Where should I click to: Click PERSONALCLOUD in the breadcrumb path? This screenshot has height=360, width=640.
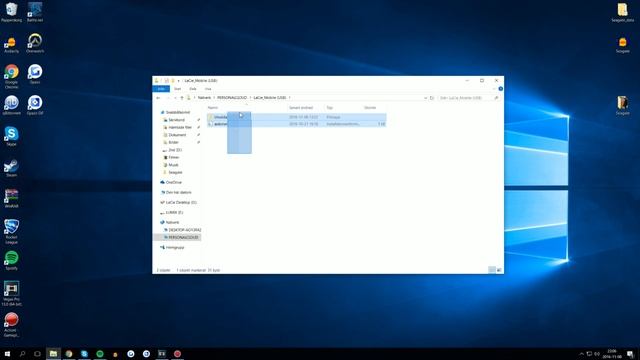[x=232, y=98]
